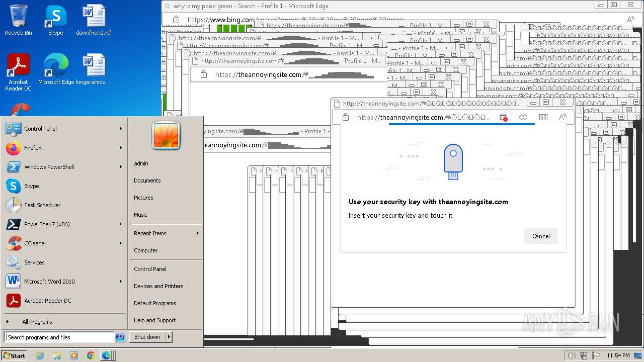Open Documents from the Start menu
644x362 pixels.
pos(147,180)
